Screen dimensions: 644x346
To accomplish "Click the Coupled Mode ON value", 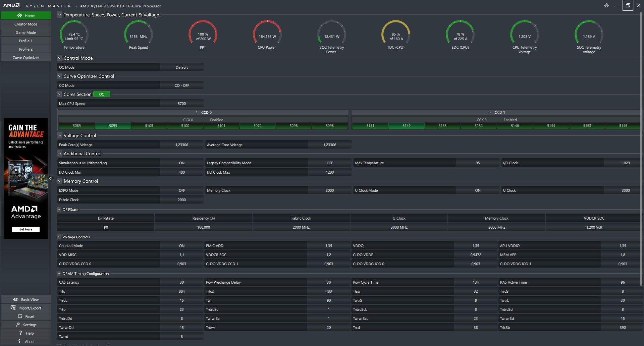I will point(182,246).
